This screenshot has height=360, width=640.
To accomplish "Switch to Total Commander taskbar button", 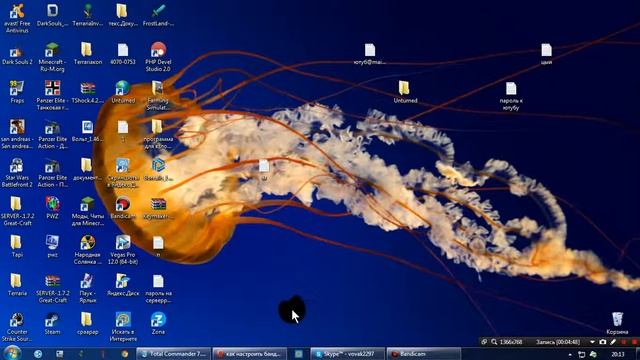I will (173, 354).
